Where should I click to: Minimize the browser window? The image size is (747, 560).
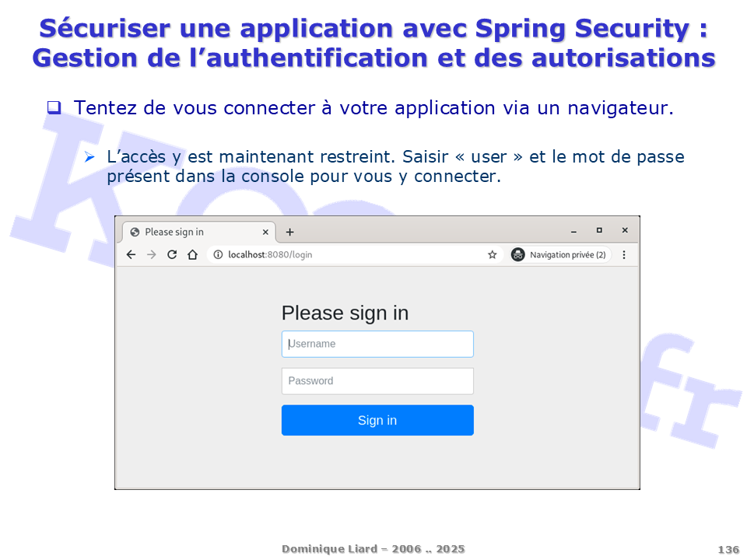pyautogui.click(x=574, y=231)
